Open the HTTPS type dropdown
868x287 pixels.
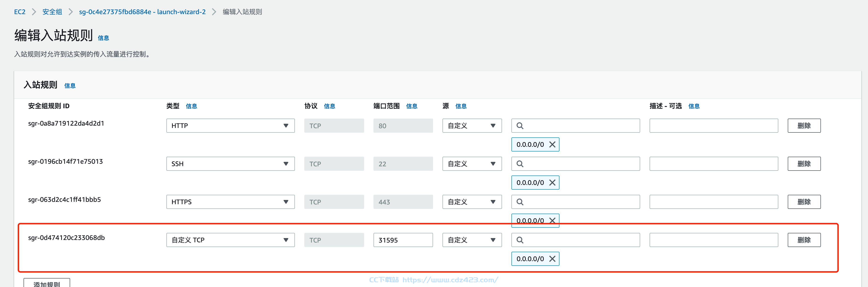pos(230,202)
